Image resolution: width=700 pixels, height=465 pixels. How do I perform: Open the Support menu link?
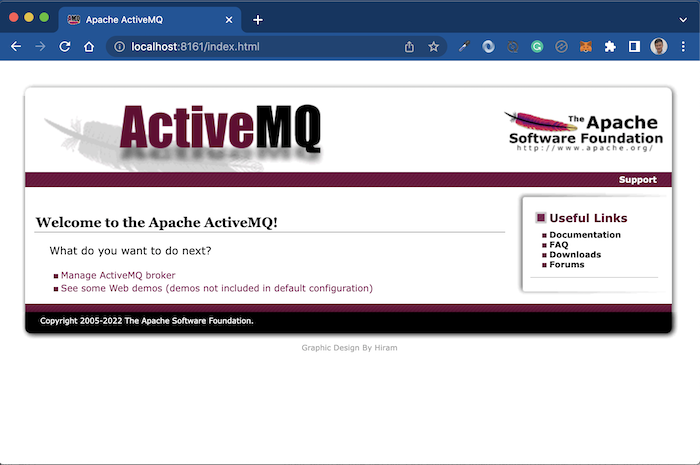638,179
